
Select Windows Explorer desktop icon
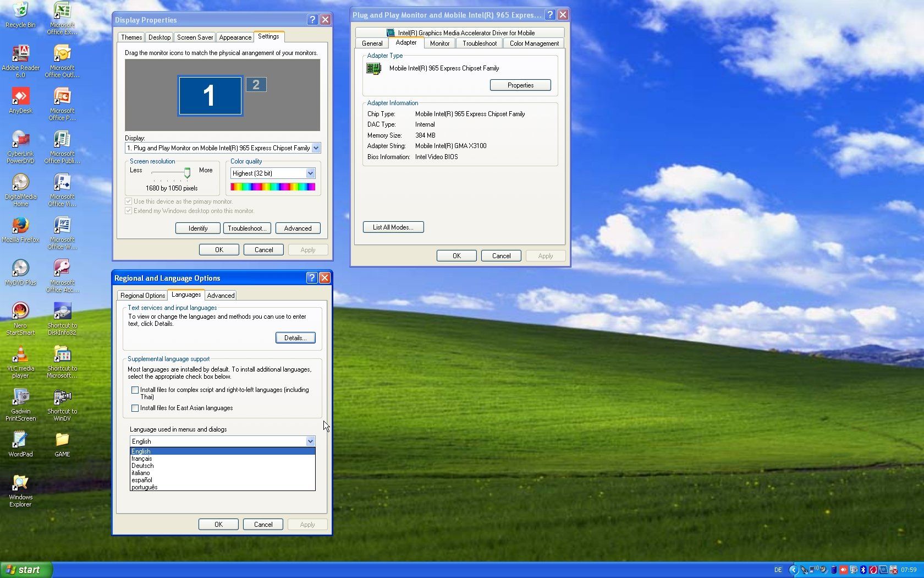tap(20, 490)
